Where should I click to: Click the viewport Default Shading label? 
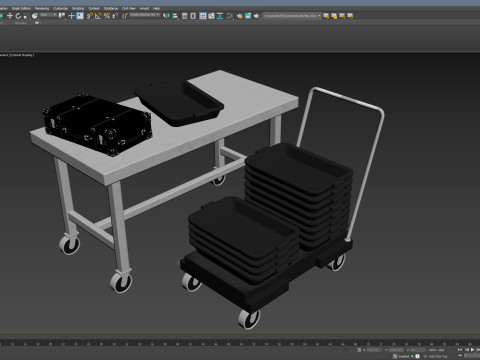(x=21, y=55)
